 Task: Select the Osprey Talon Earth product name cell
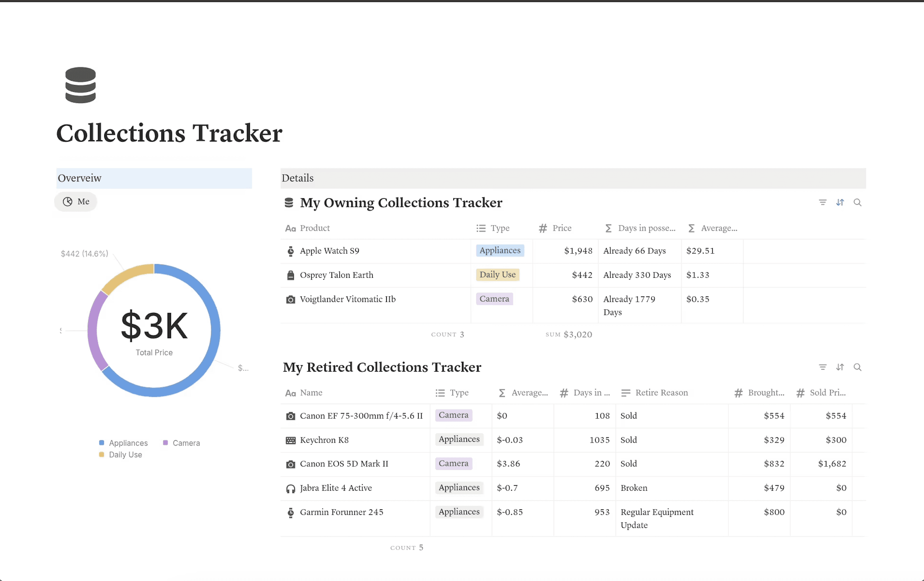pyautogui.click(x=336, y=275)
